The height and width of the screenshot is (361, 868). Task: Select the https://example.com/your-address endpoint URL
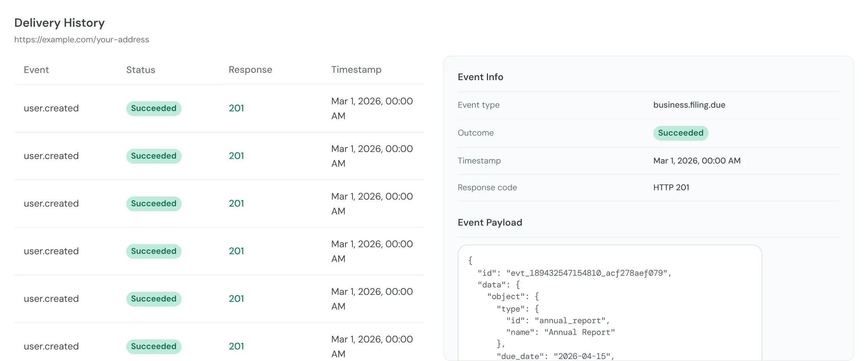pyautogui.click(x=82, y=40)
